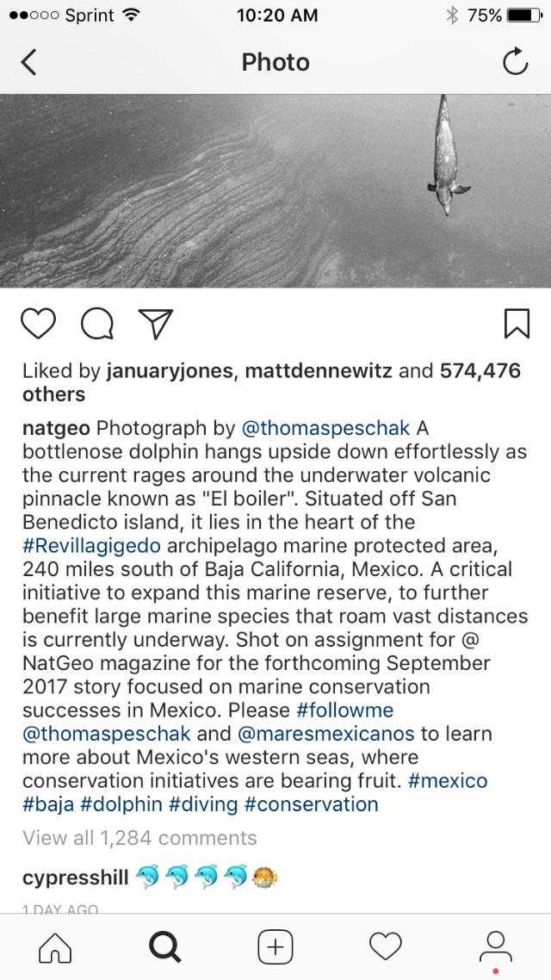Tap the back arrow icon
Screen dimensions: 551x980
click(x=29, y=62)
